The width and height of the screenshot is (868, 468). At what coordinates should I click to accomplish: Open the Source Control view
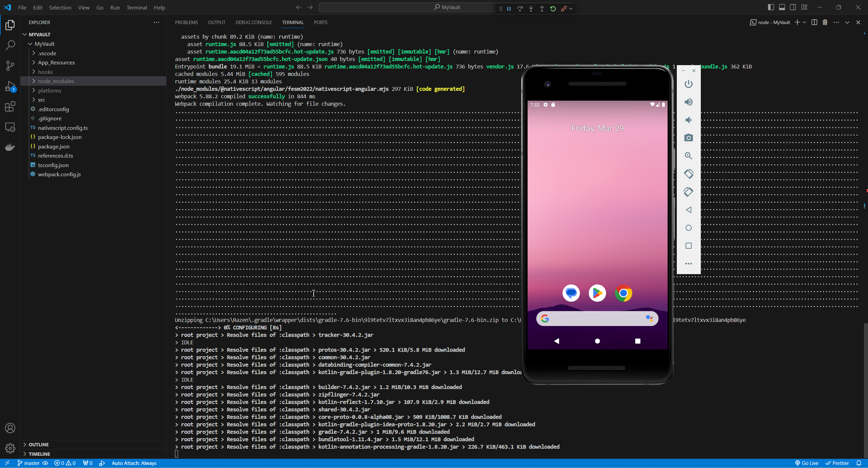tap(10, 65)
